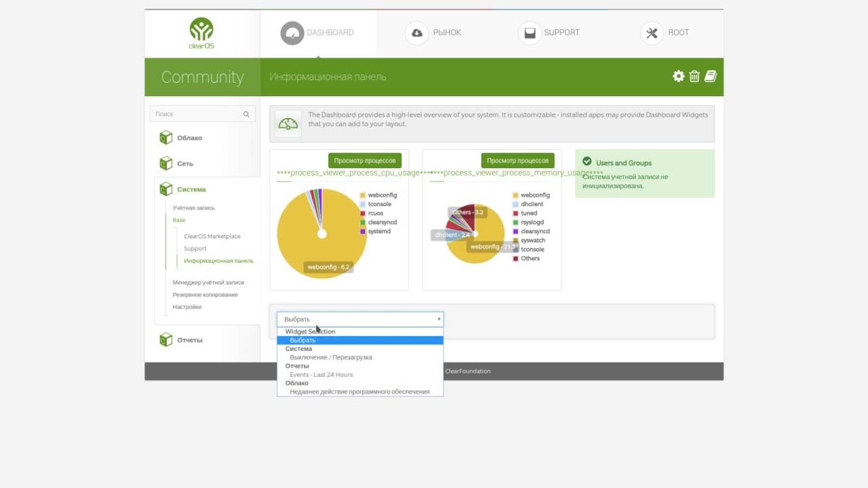The height and width of the screenshot is (488, 868).
Task: Switch to the DASHBOARD tab
Action: 318,33
